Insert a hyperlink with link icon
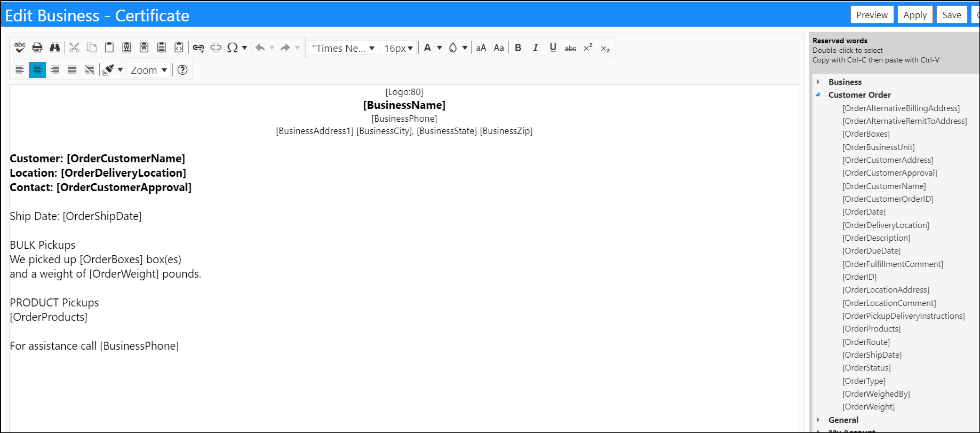The image size is (980, 433). pyautogui.click(x=198, y=48)
